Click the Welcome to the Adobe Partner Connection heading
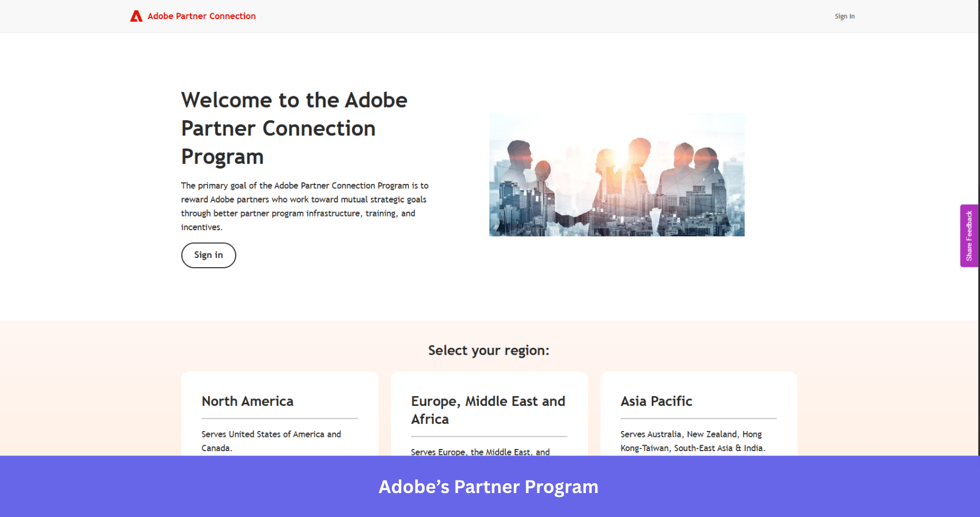 pos(294,128)
